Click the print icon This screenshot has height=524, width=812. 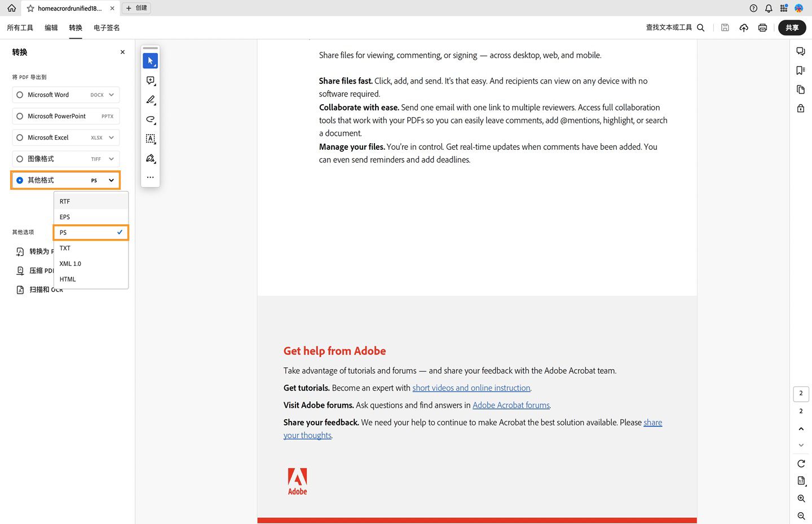pos(762,28)
